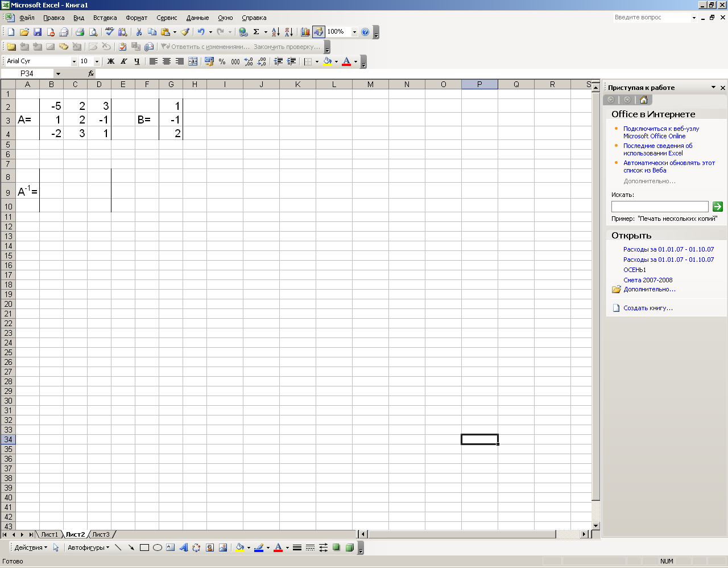Select the Oval drawing tool
Viewport: 728px width, 568px height.
158,548
